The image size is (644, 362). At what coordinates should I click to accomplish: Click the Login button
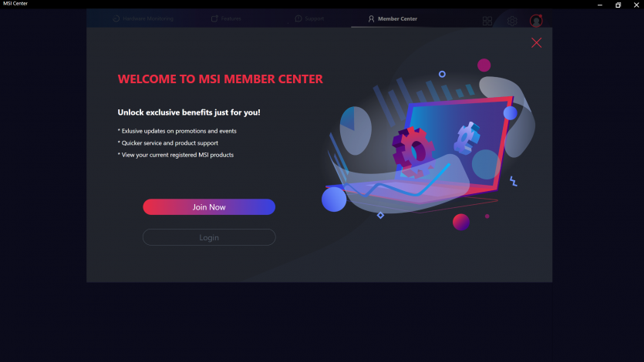[x=209, y=237]
